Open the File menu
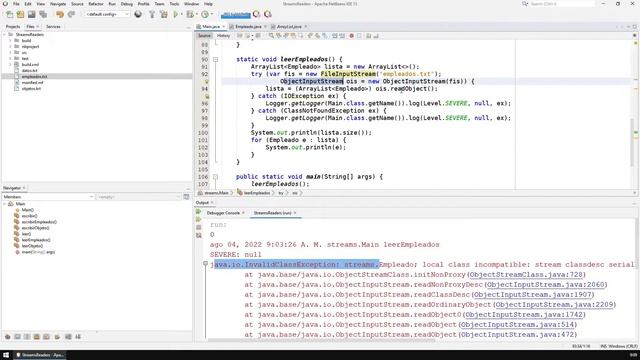The width and height of the screenshot is (640, 360). click(x=16, y=4)
